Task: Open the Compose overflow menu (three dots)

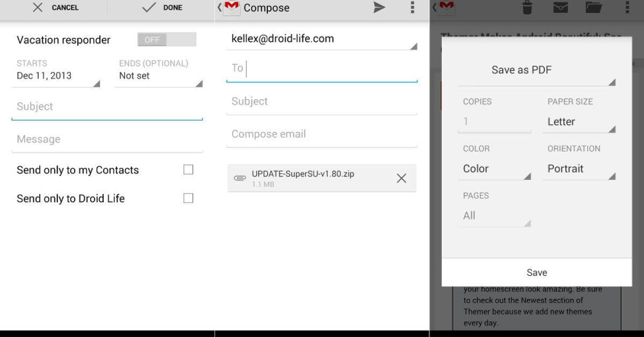Action: tap(412, 8)
